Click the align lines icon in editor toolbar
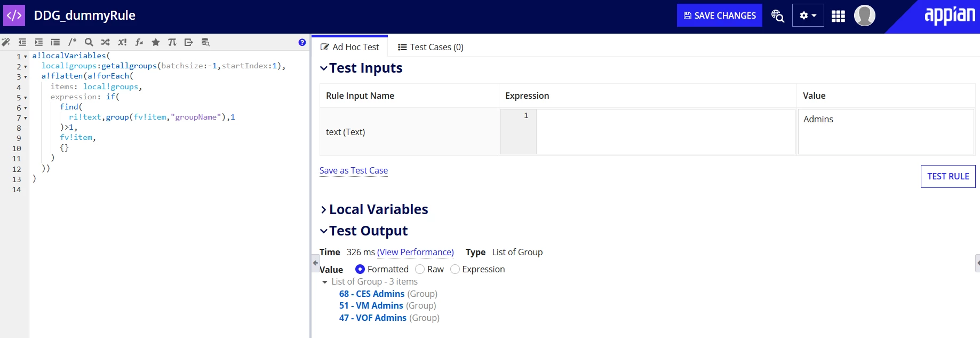 coord(55,42)
